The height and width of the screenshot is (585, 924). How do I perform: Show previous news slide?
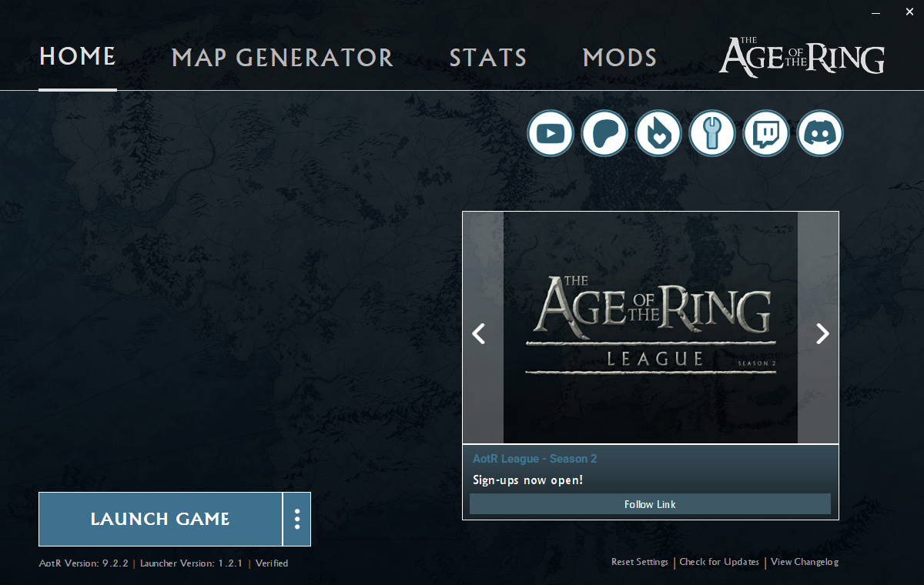[x=479, y=333]
